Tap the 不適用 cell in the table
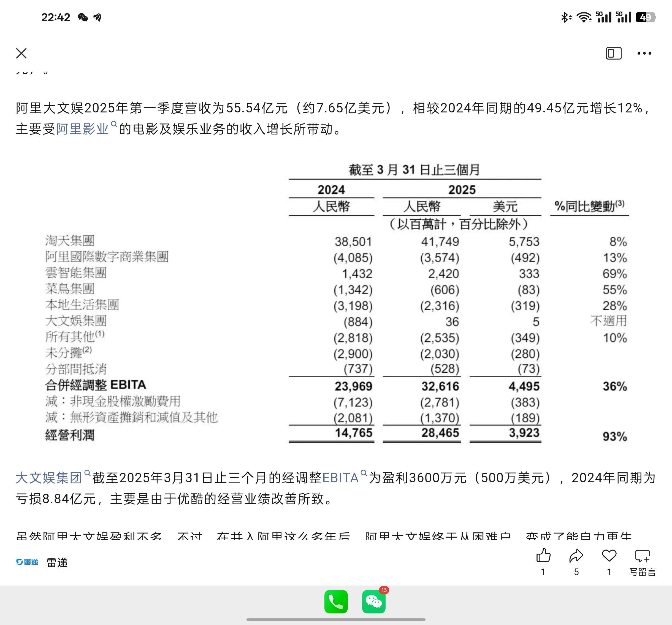This screenshot has width=672, height=625. (x=608, y=320)
